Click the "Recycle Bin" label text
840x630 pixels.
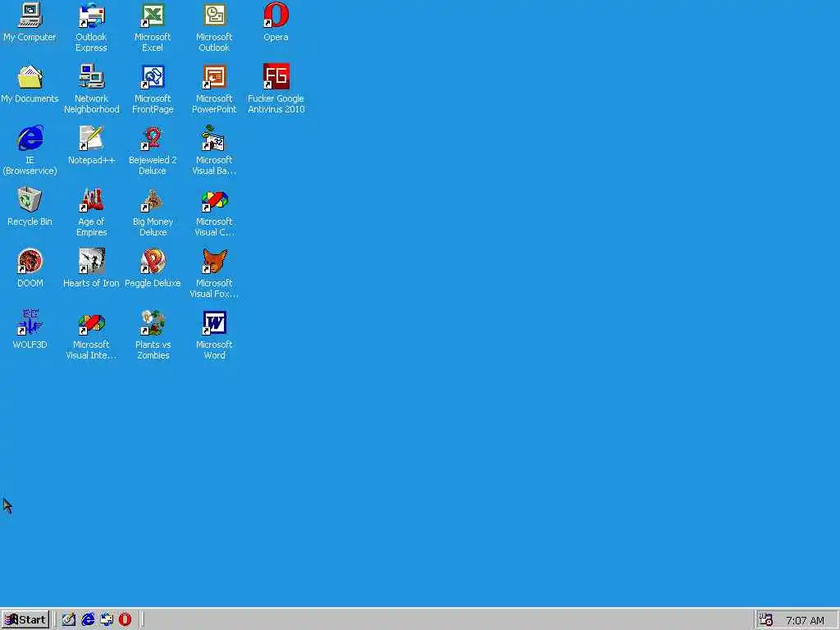(x=30, y=221)
